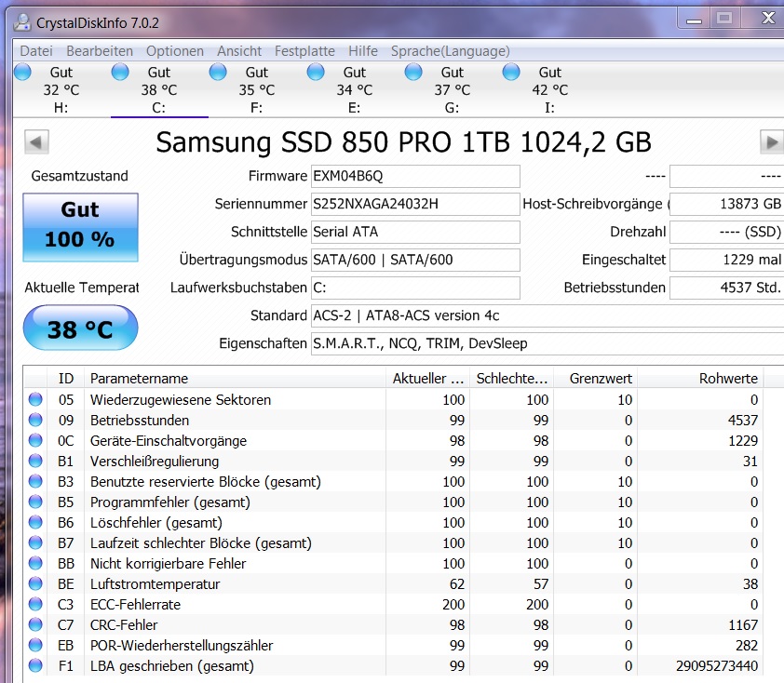Screen dimensions: 784x683
Task: Click the Standard field ACS-2
Action: click(x=547, y=316)
